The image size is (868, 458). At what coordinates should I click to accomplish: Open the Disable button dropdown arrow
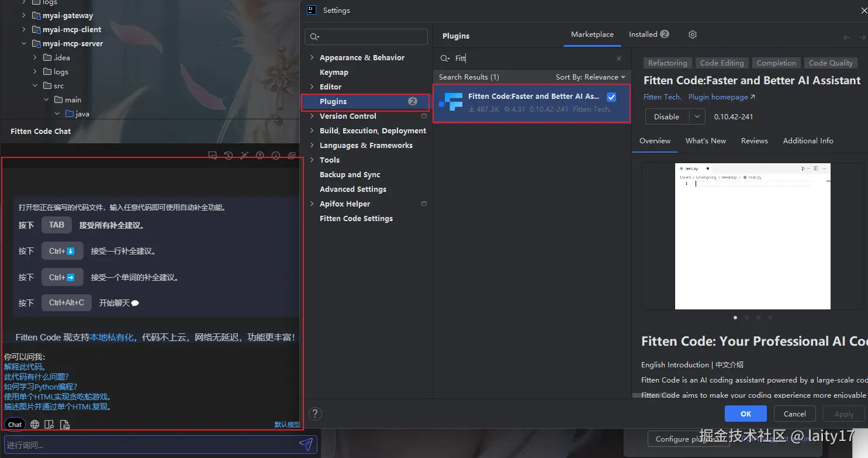click(697, 116)
